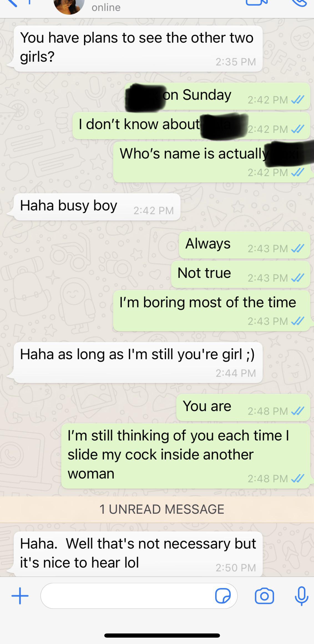Image resolution: width=314 pixels, height=644 pixels.
Task: Tap the 'online' status in header
Action: 106,7
